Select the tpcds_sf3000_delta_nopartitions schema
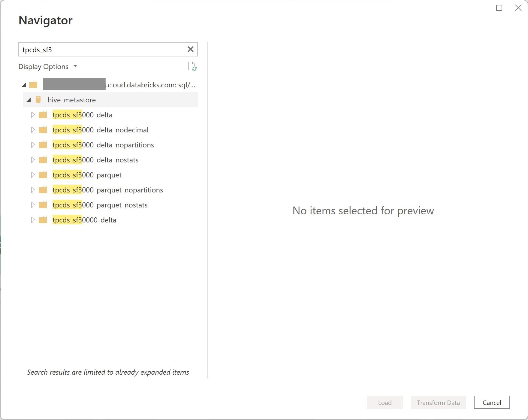 (x=103, y=144)
